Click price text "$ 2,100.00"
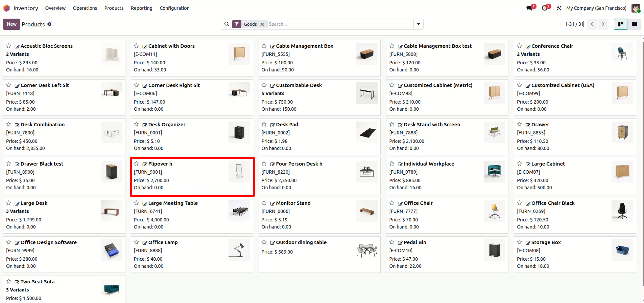This screenshot has width=644, height=303. [412, 141]
